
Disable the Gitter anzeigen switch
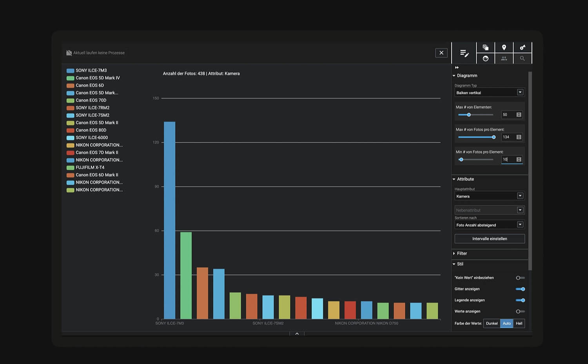(520, 289)
